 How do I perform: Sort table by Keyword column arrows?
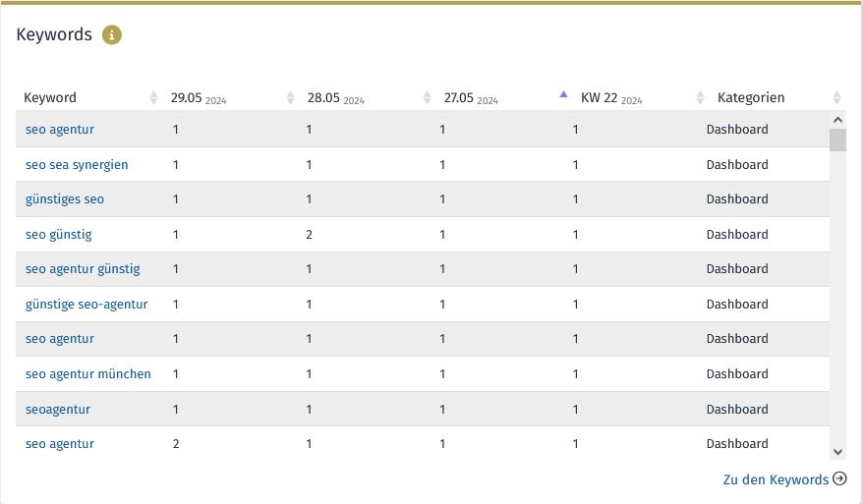153,98
